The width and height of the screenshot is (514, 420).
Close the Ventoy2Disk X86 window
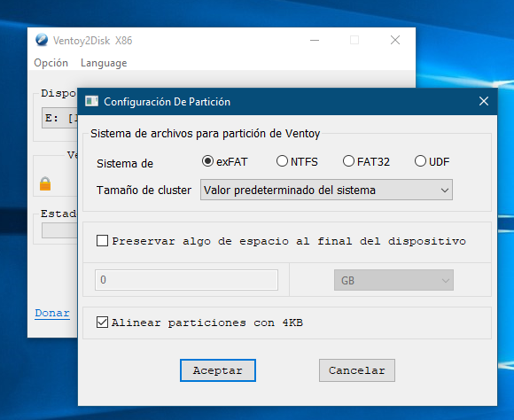(x=395, y=40)
